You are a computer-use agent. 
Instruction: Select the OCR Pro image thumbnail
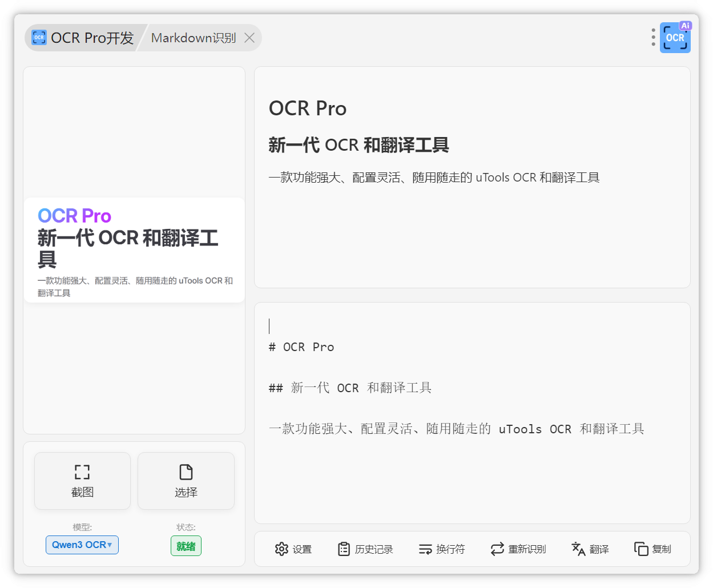[x=134, y=249]
